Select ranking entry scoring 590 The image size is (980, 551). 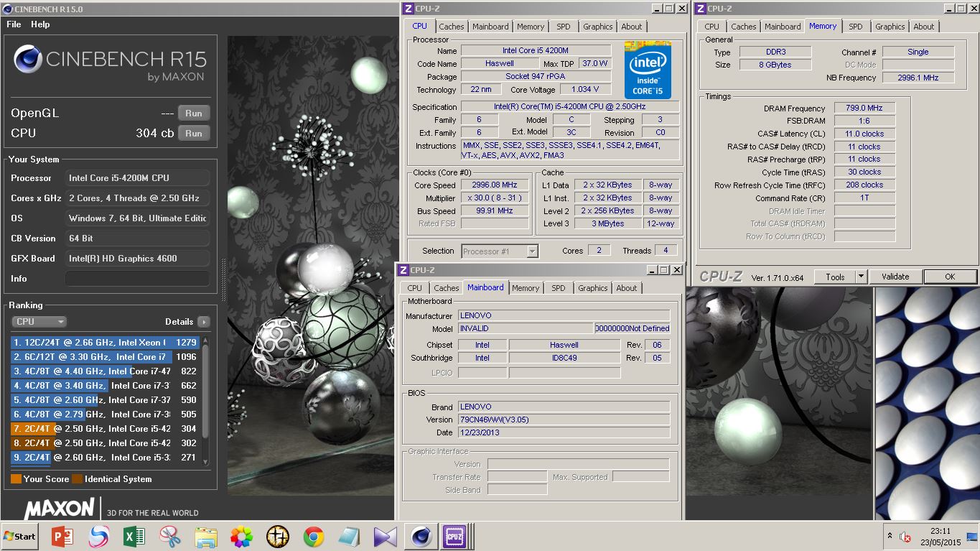point(105,400)
